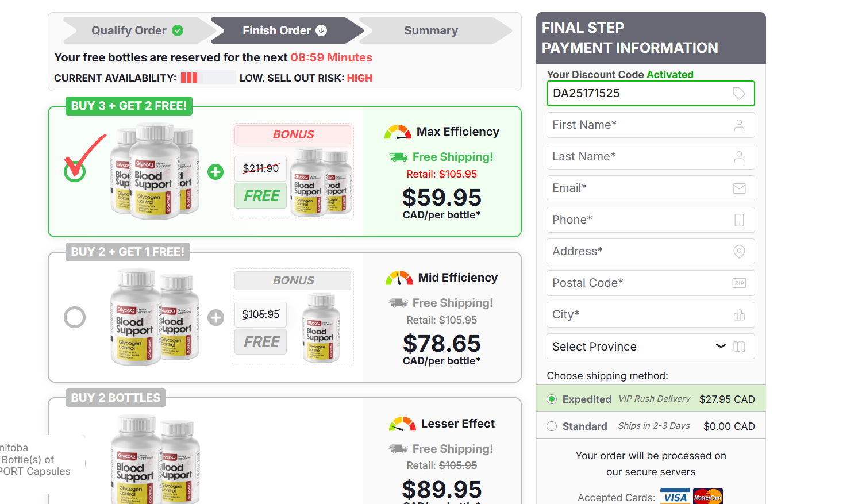This screenshot has height=504, width=862.
Task: Click the Buy 2 Bottles product image
Action: 155,460
